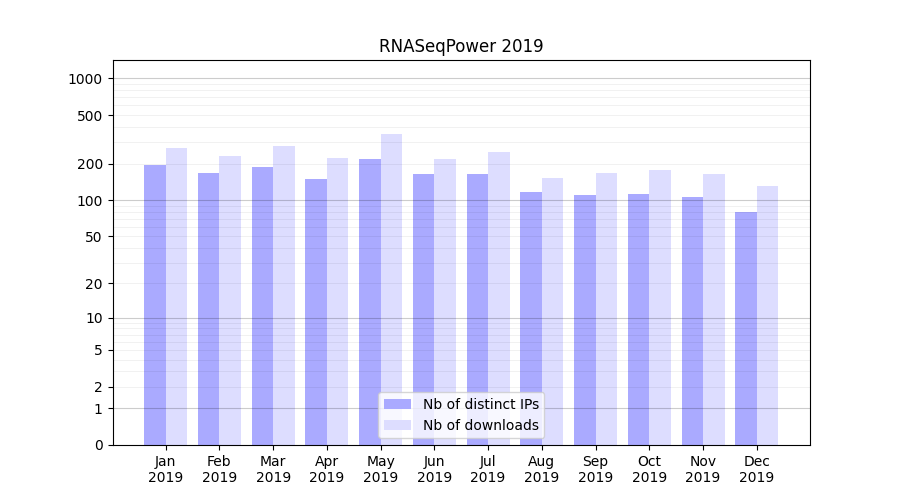Select the Oct 2019 downloads bar
This screenshot has width=900, height=500.
tap(660, 307)
